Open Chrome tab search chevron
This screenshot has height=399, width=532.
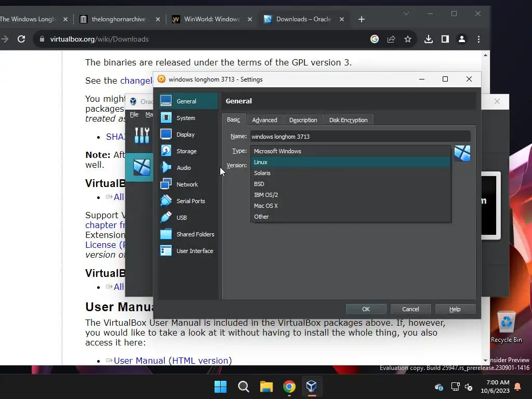[406, 14]
